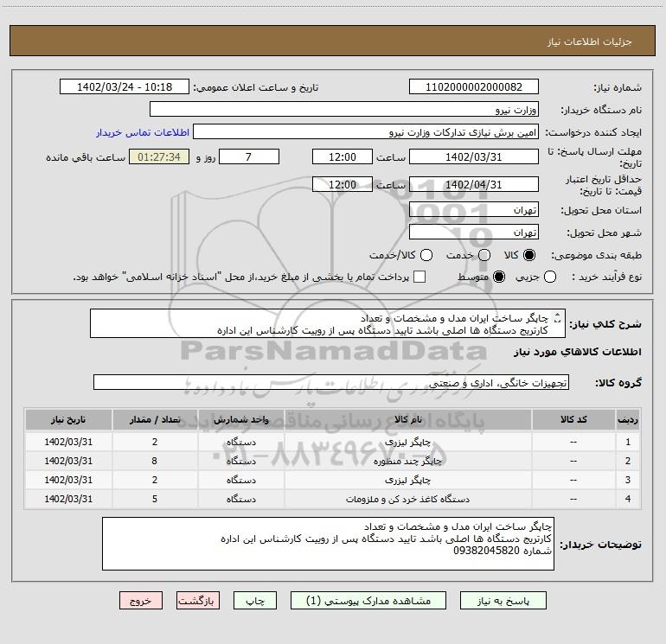Click the واحد شمارش column header

(x=240, y=419)
